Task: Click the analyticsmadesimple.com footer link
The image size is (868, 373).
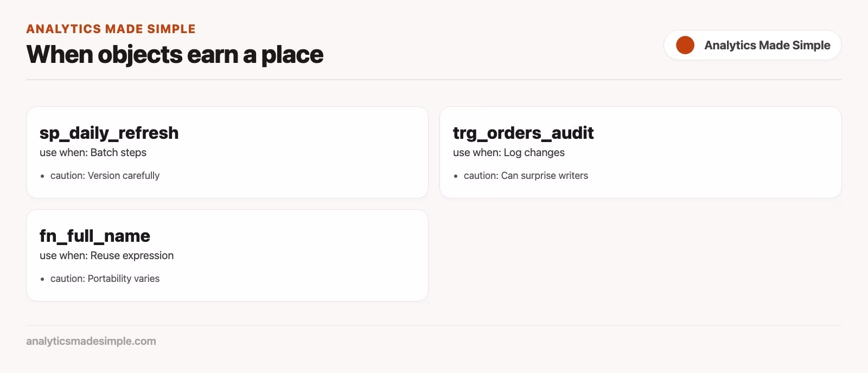Action: [x=91, y=341]
